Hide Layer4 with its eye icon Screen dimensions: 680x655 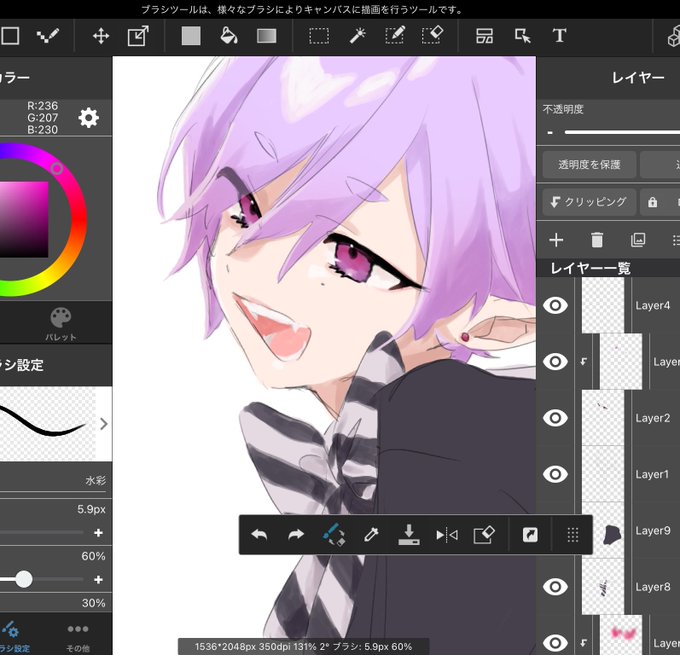[x=555, y=305]
